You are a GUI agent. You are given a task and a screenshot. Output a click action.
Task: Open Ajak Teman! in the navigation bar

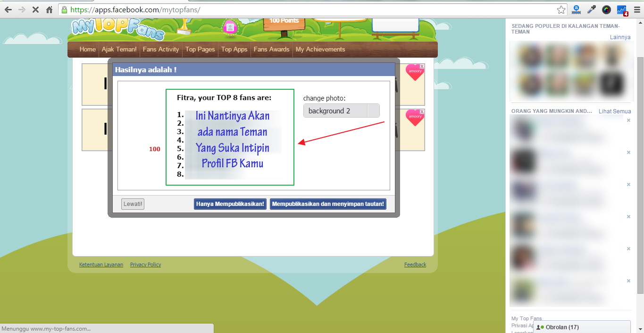click(x=119, y=49)
